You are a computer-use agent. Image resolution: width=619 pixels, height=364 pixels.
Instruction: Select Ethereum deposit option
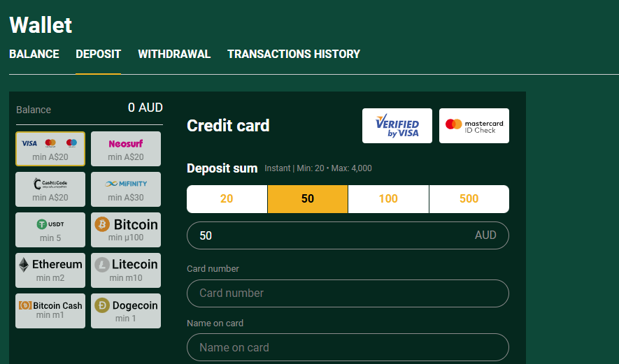point(50,270)
